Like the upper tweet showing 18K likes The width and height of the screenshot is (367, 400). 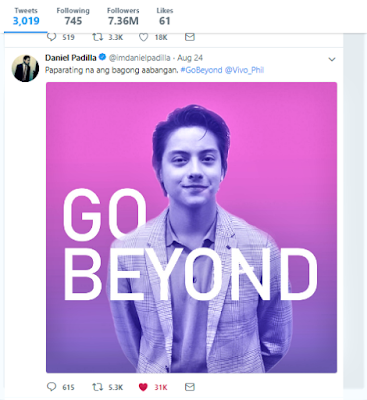143,37
